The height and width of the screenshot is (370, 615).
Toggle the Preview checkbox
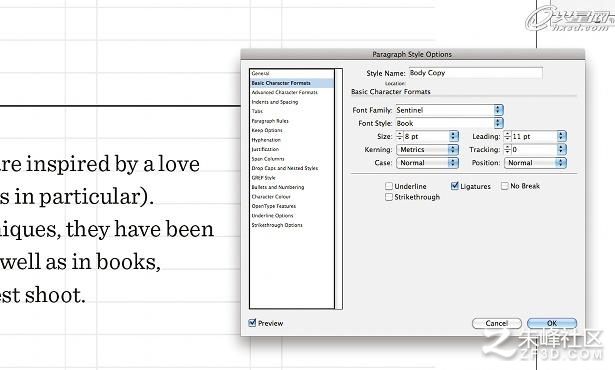(x=252, y=323)
